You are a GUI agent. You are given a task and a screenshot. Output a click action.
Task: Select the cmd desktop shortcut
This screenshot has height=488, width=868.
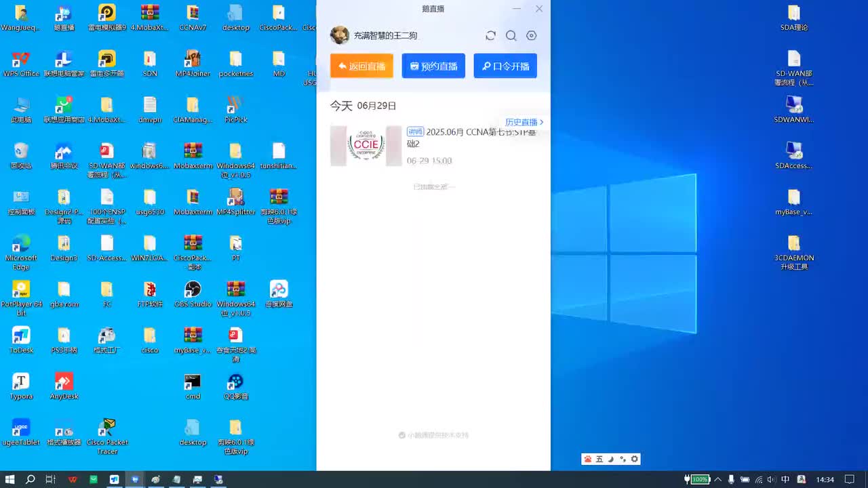tap(193, 386)
